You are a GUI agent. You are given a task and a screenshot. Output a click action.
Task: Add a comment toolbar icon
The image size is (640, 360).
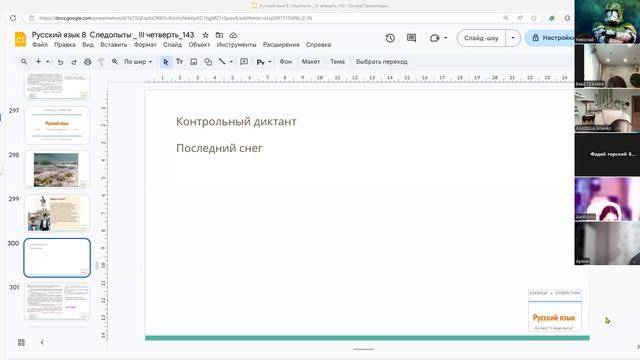click(244, 62)
